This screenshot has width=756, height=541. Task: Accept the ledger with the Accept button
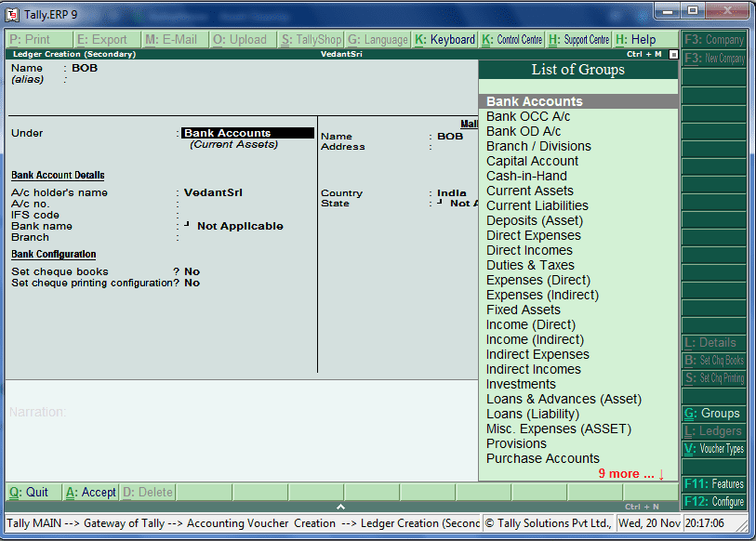[90, 493]
